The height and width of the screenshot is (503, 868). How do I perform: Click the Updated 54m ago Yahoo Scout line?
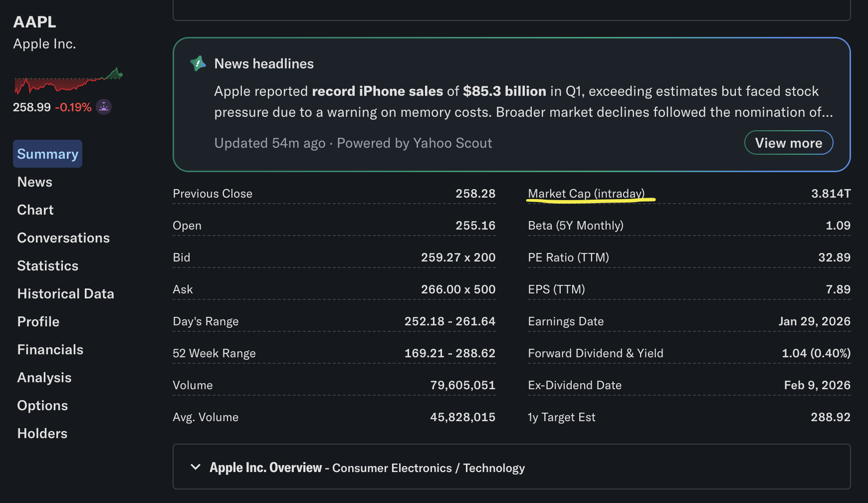(x=353, y=143)
